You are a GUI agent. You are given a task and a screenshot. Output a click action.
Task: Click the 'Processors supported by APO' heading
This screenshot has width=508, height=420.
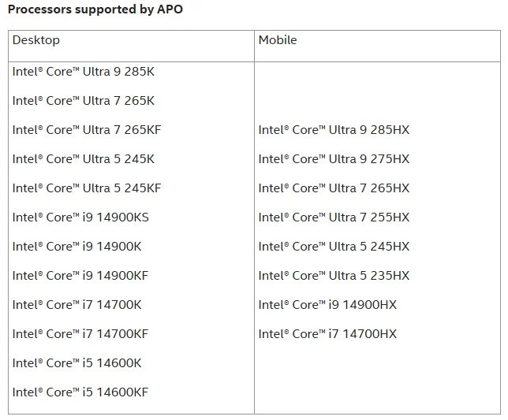coord(95,9)
